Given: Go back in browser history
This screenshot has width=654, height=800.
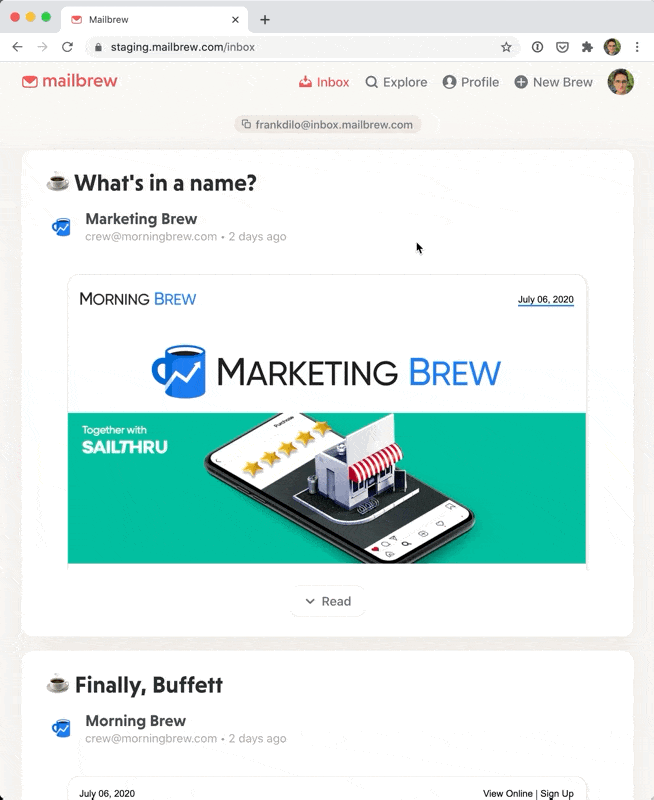Looking at the screenshot, I should 17,47.
